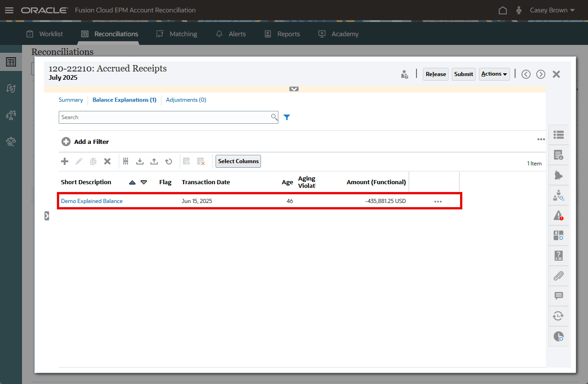Image resolution: width=588 pixels, height=384 pixels.
Task: Open Comments speech bubble icon
Action: pyautogui.click(x=559, y=296)
